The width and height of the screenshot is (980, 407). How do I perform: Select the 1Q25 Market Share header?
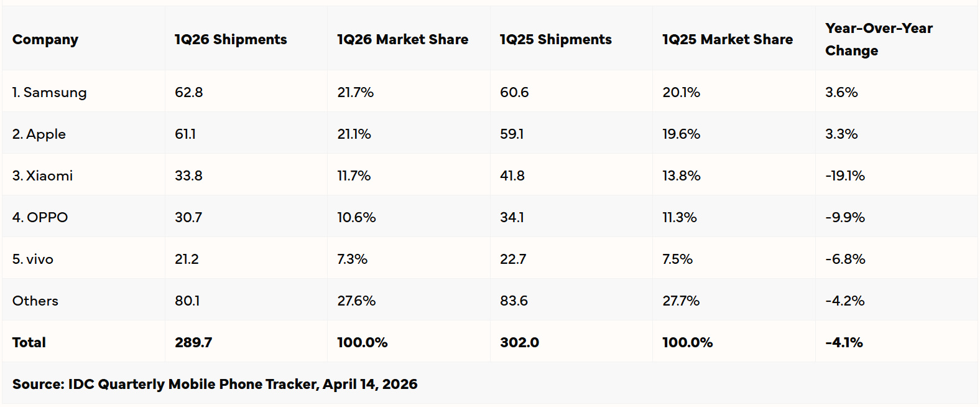[727, 40]
